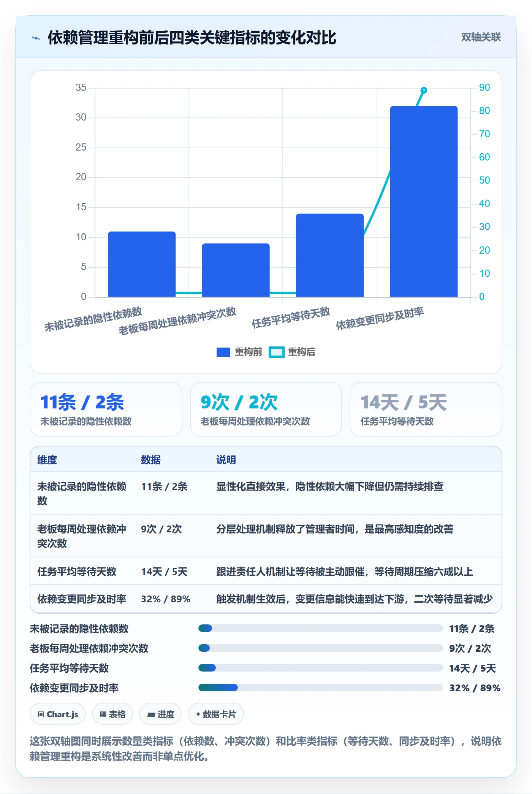Click the 任务平均等待天数 progress bar
Image resolution: width=532 pixels, height=794 pixels.
320,668
